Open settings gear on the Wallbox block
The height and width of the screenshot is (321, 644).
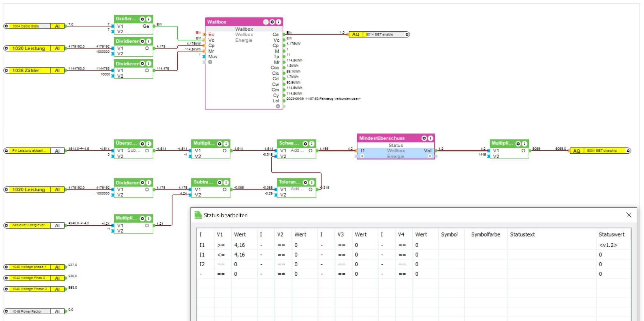point(272,22)
